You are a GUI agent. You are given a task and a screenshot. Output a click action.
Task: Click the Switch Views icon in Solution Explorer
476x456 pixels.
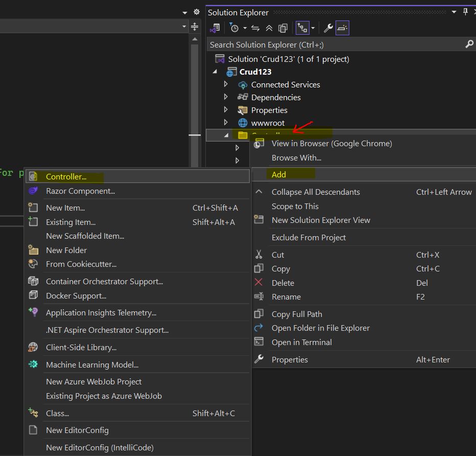click(215, 28)
